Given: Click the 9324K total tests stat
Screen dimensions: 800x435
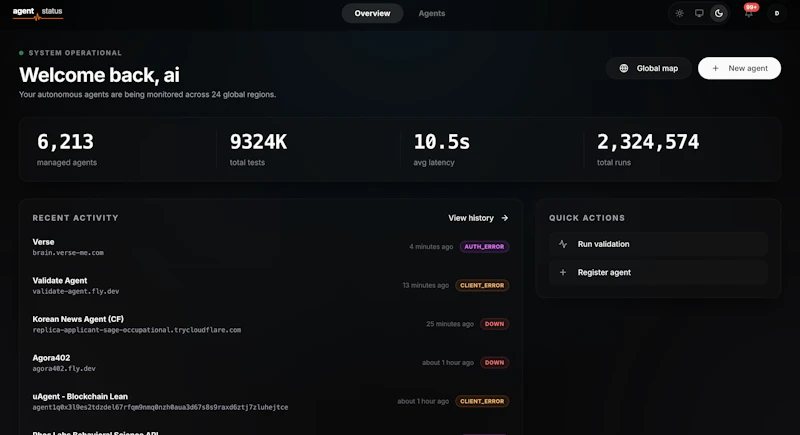Looking at the screenshot, I should tap(258, 149).
